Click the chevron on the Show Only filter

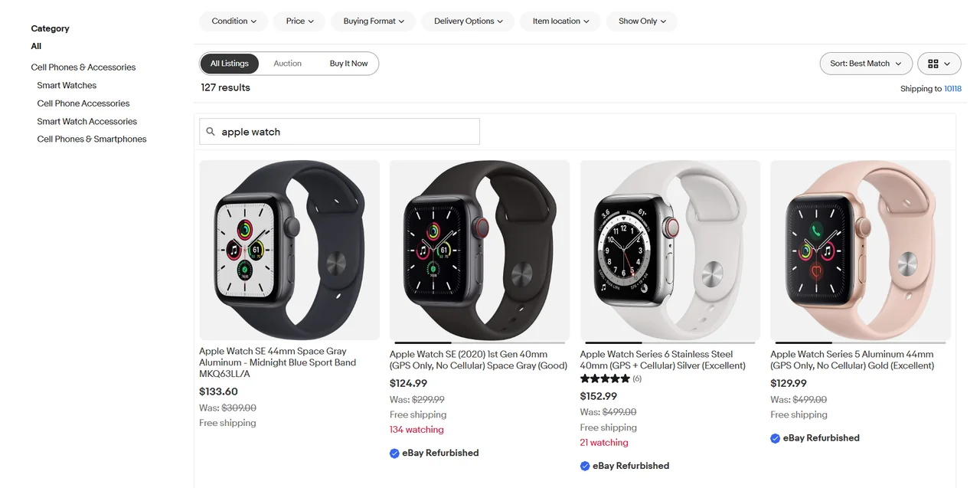(x=663, y=21)
